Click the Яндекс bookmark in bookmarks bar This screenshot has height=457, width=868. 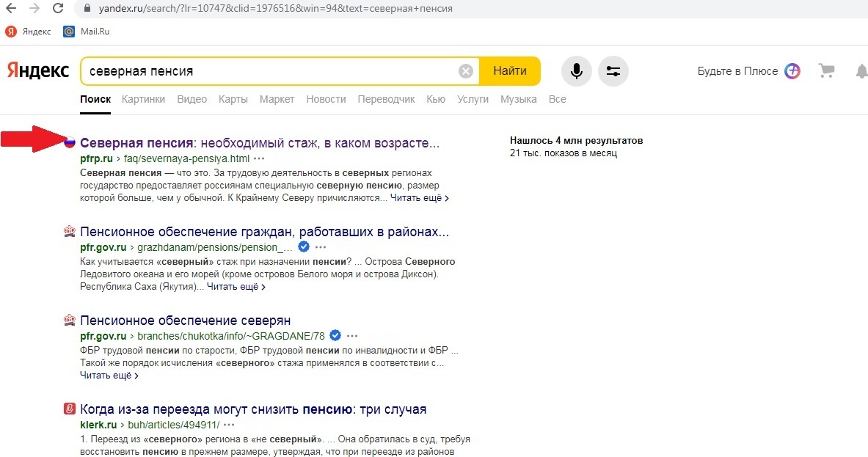click(29, 32)
